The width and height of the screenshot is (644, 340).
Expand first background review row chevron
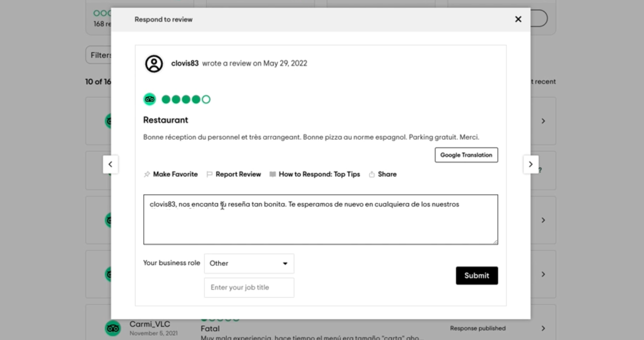(x=543, y=121)
